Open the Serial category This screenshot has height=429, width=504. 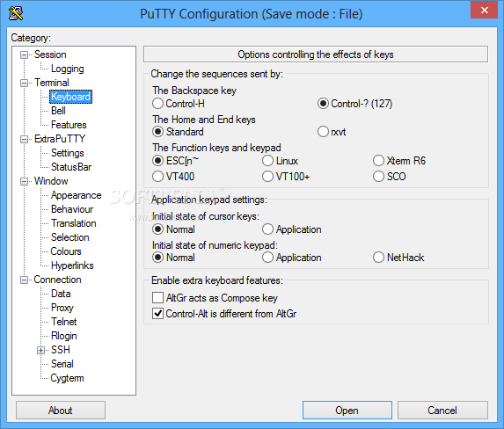tap(62, 364)
